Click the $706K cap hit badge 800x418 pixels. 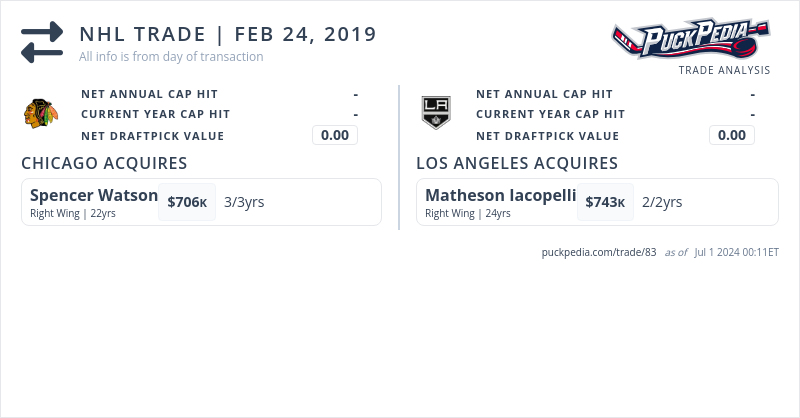click(x=187, y=202)
